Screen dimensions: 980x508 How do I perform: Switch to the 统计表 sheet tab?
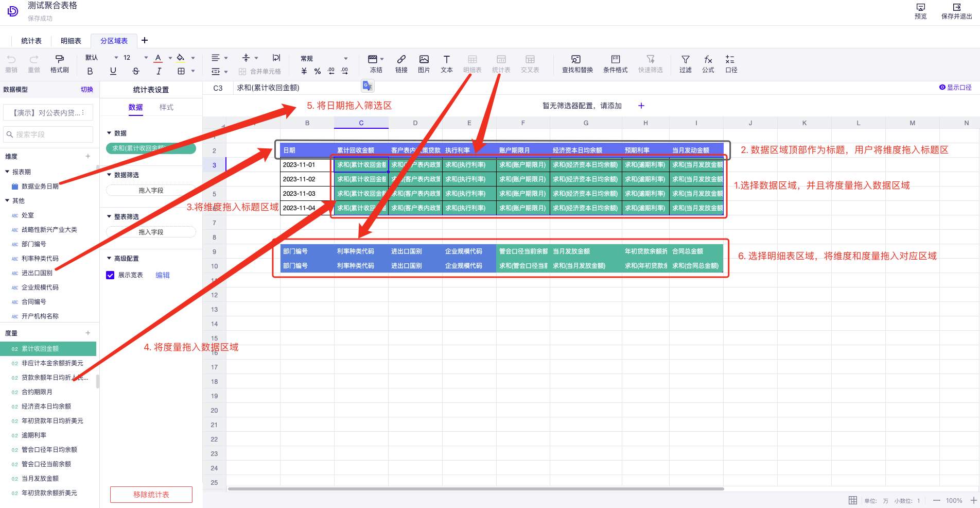coord(31,41)
